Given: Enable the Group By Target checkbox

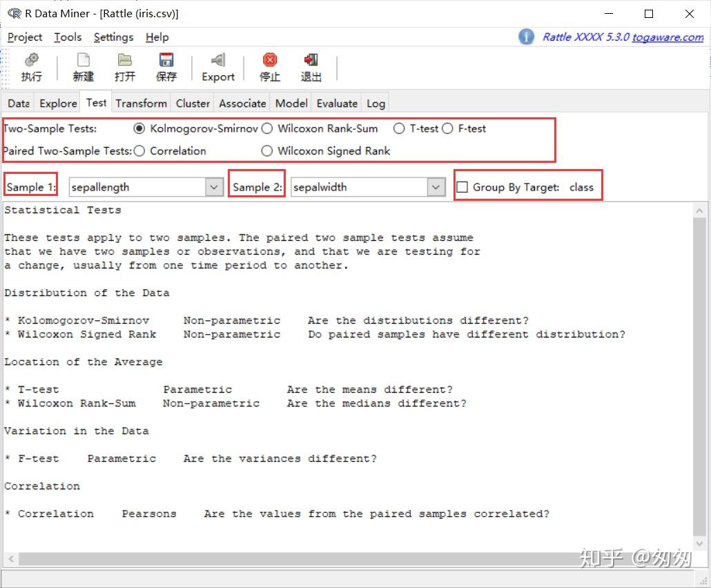Looking at the screenshot, I should point(462,187).
